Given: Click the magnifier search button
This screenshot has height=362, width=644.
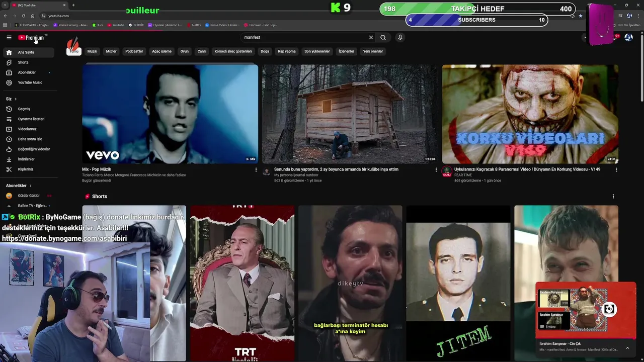Looking at the screenshot, I should [x=383, y=37].
